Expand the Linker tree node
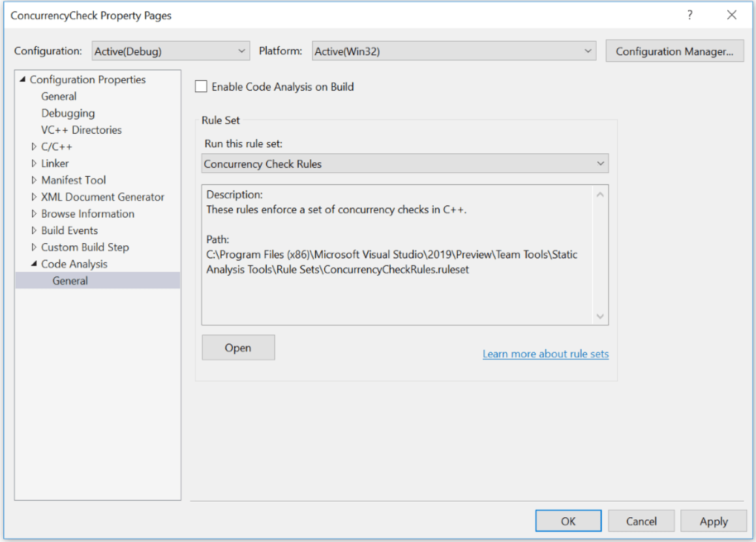Screen dimensions: 756x542 coord(34,163)
